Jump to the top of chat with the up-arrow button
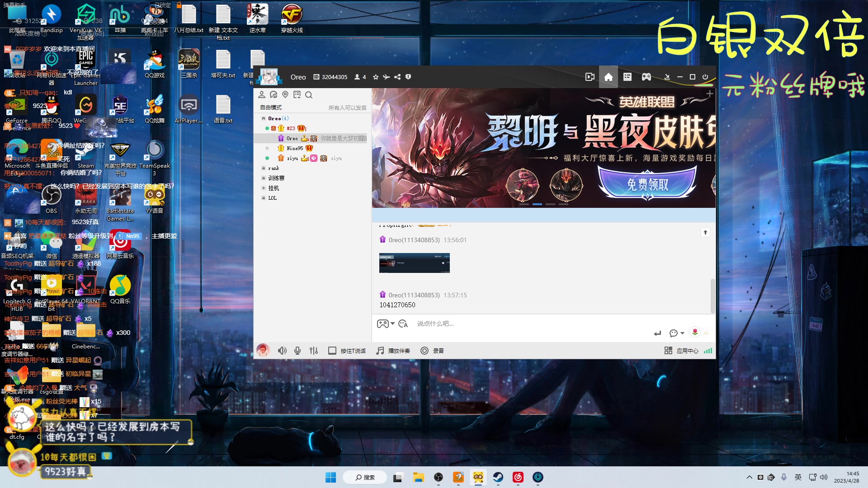 705,232
